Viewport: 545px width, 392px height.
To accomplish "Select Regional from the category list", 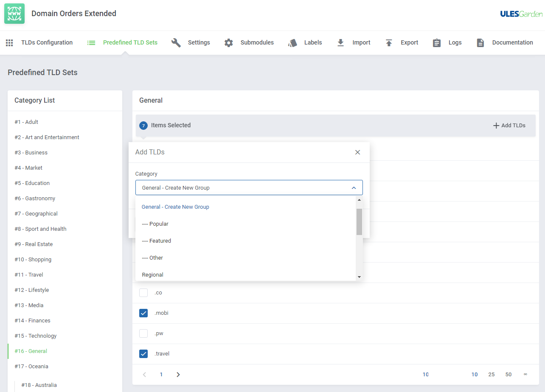I will tap(153, 275).
